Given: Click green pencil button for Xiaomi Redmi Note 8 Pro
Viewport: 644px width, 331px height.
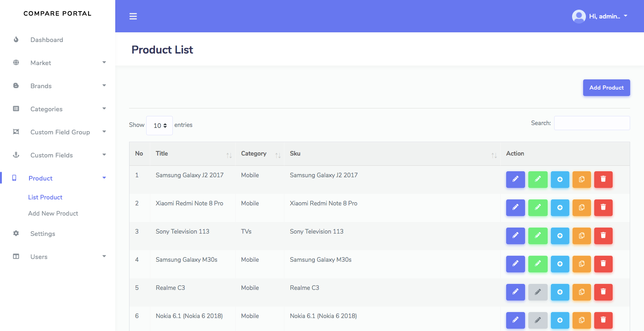Looking at the screenshot, I should click(x=538, y=208).
